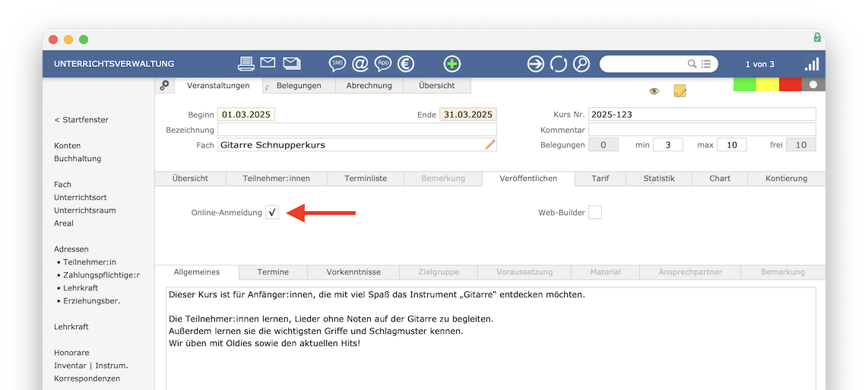The image size is (868, 390).
Task: Open the Teilnehmer:innen tab
Action: pyautogui.click(x=276, y=179)
